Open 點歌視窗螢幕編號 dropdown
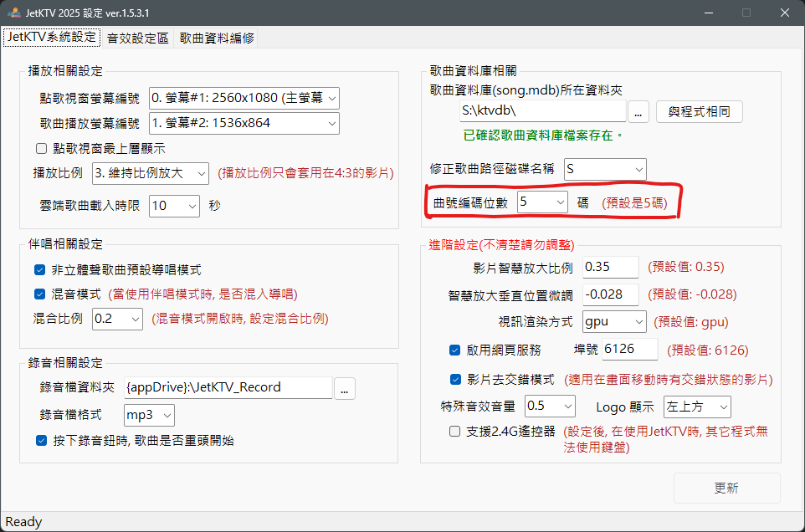This screenshot has width=805, height=532. point(244,98)
